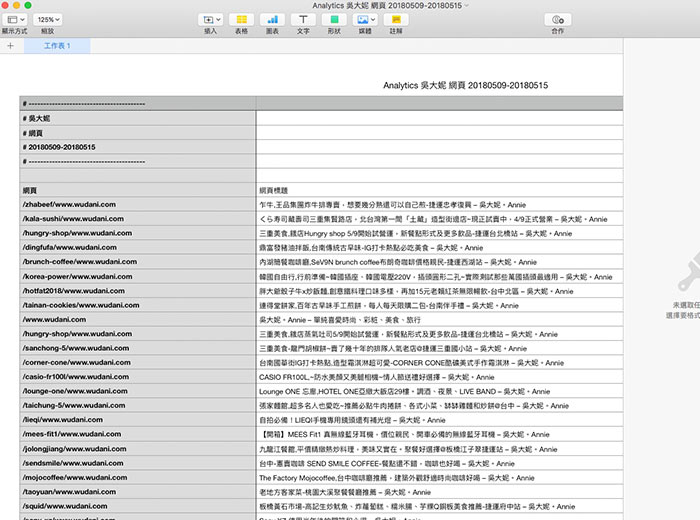This screenshot has height=520, width=700.
Task: Select title cell starting 'CASIO FR100L'
Action: coord(439,377)
